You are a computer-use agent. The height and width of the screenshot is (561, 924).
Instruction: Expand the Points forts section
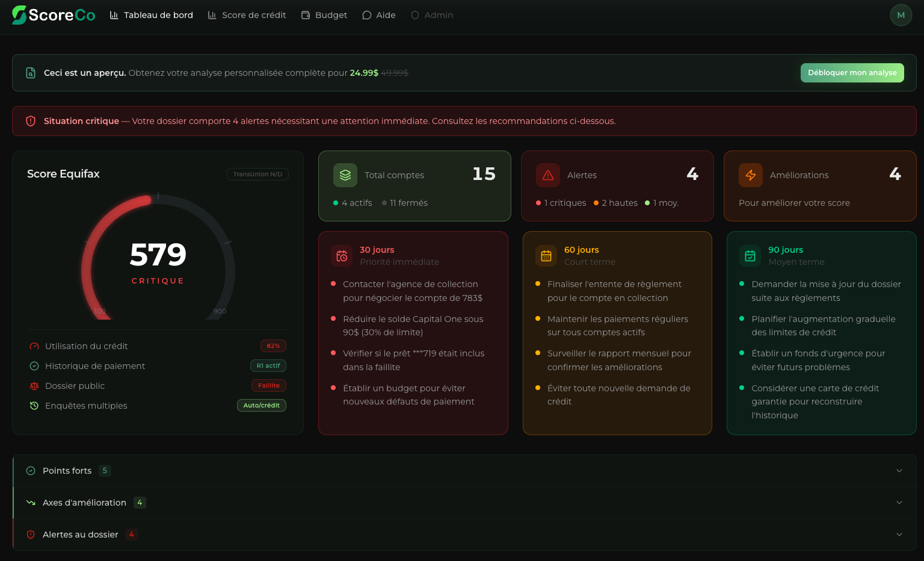pyautogui.click(x=464, y=471)
